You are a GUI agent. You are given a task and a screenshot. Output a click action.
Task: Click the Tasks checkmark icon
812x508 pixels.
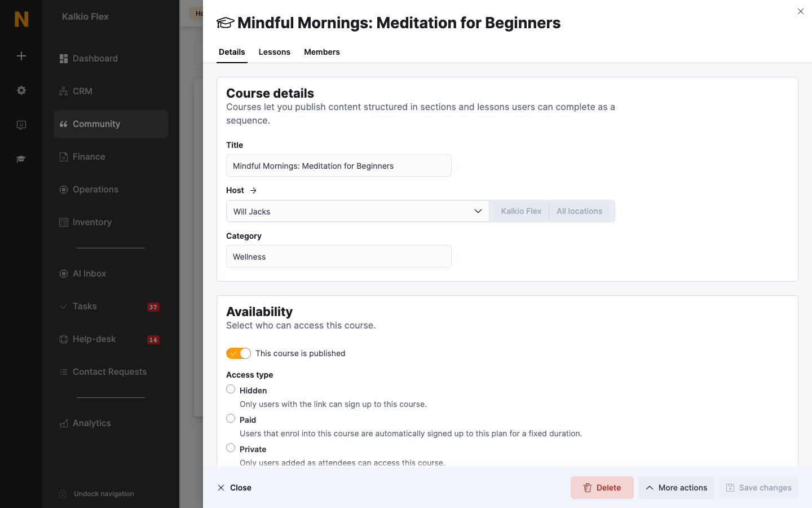64,306
